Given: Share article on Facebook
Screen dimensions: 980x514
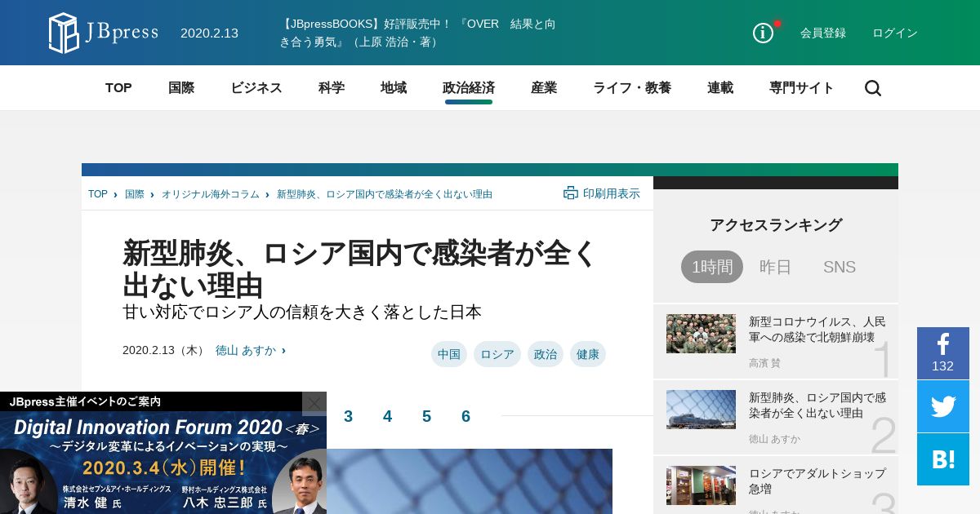Looking at the screenshot, I should (x=943, y=353).
